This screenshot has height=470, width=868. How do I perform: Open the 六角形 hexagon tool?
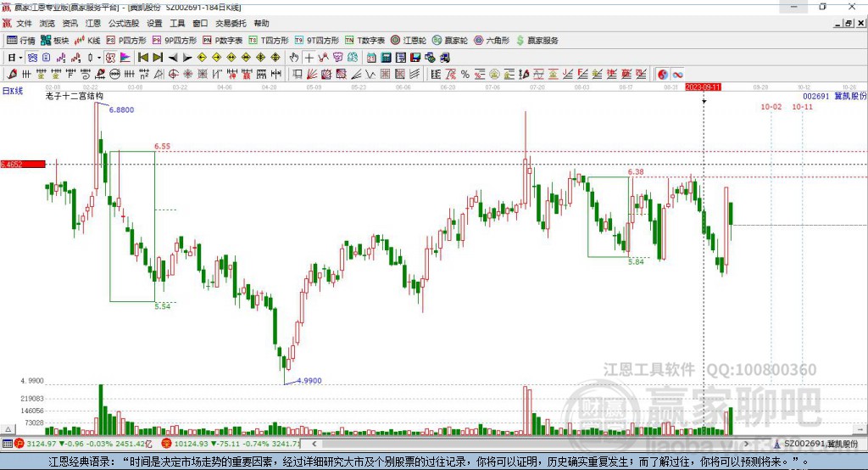click(492, 41)
